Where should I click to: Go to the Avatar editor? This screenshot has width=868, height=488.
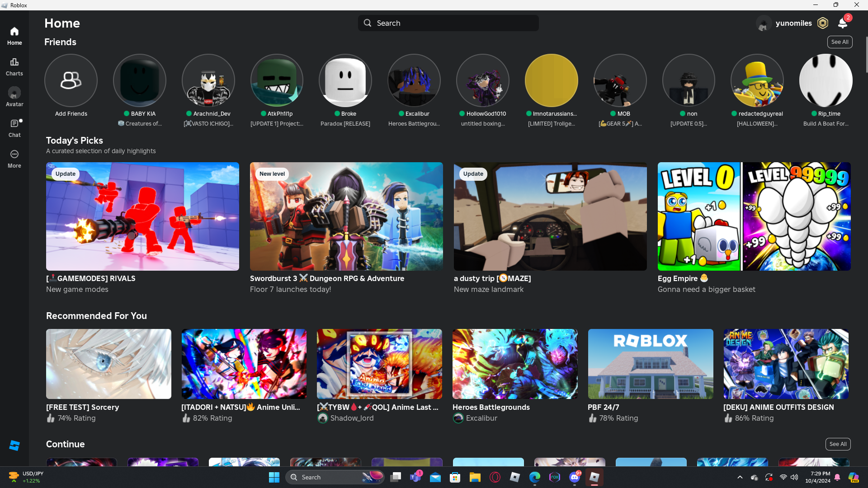pos(14,98)
